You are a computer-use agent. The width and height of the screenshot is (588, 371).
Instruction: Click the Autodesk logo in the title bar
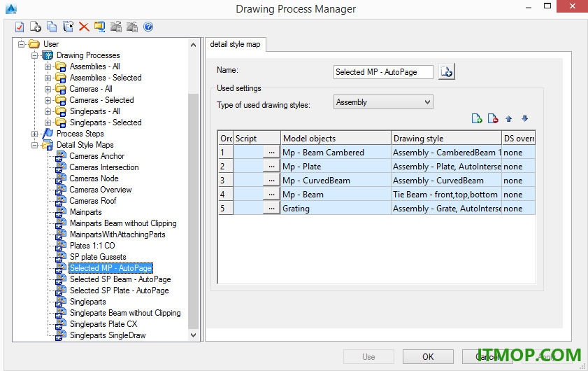pyautogui.click(x=11, y=8)
